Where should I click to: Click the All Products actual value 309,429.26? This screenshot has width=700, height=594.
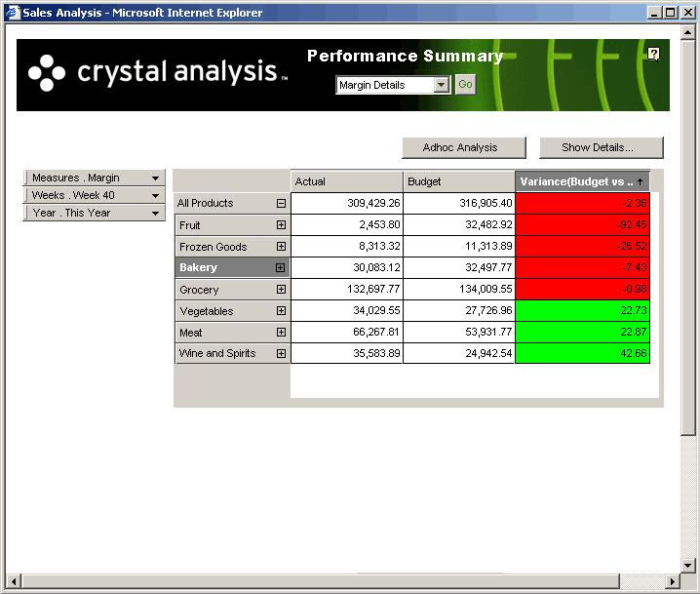click(347, 203)
